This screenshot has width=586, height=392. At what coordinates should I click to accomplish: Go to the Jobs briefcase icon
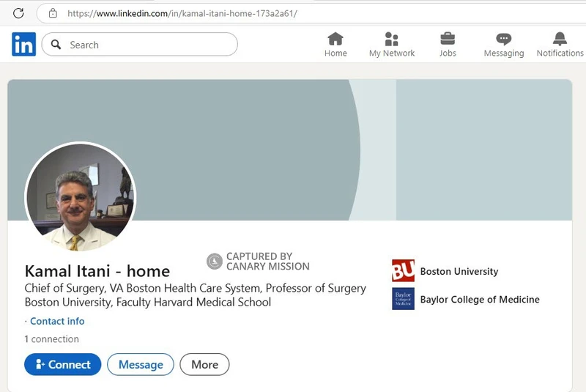[x=448, y=39]
